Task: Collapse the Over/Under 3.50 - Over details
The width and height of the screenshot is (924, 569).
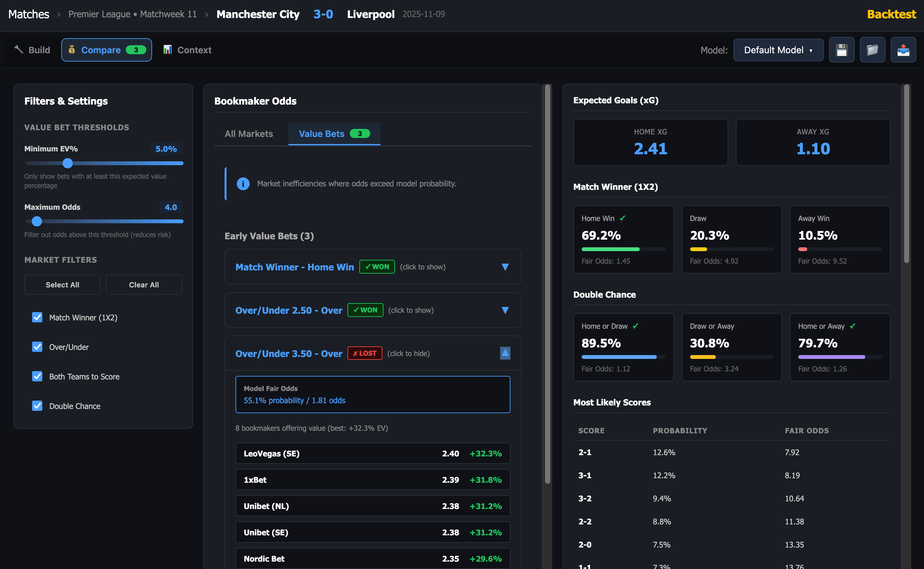Action: [505, 353]
